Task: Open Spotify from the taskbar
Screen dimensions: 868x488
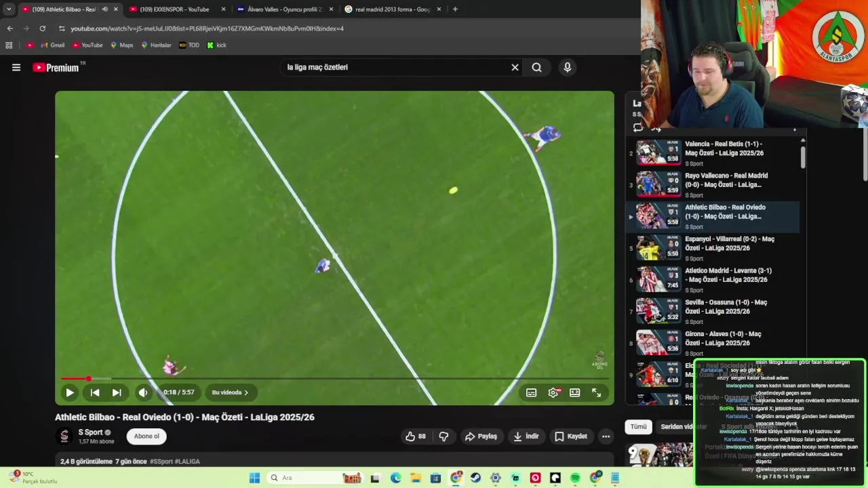Action: pos(575,478)
